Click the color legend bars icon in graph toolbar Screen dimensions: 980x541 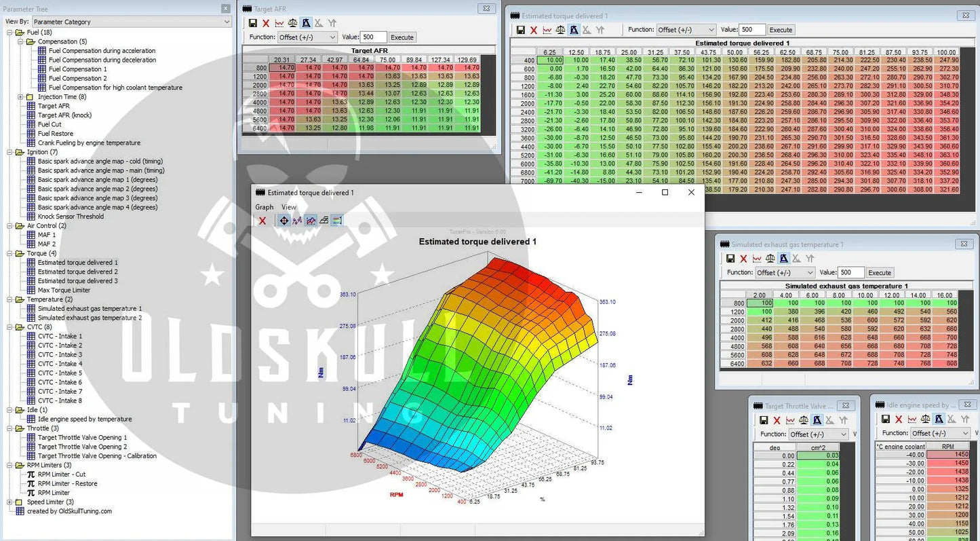(337, 221)
